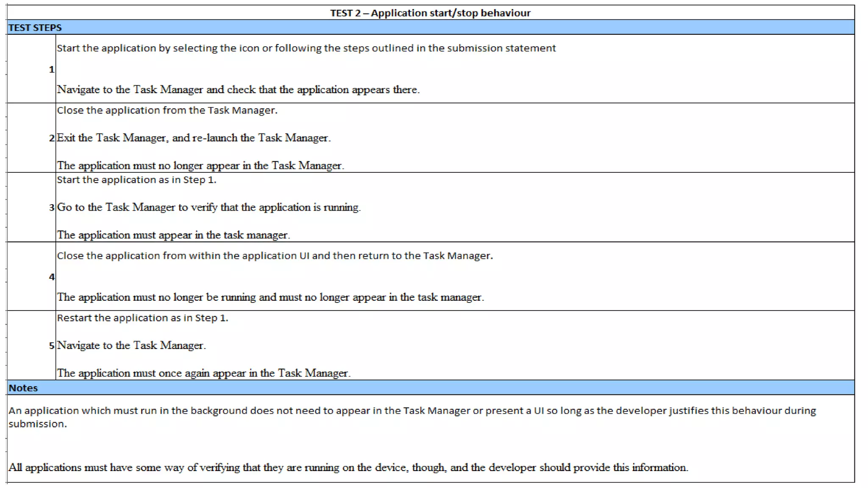The width and height of the screenshot is (868, 488).
Task: Click 'Start the application as in Step 1' text
Action: click(x=136, y=180)
